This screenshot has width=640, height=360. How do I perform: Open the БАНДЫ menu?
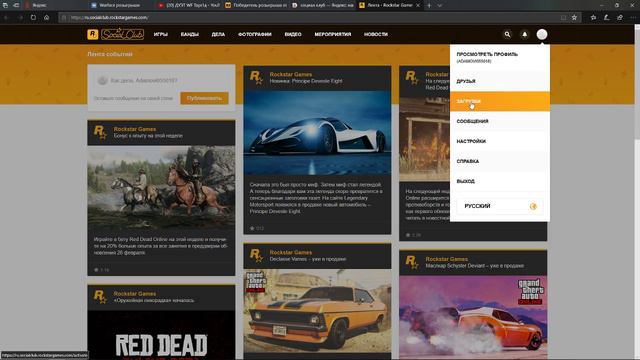[190, 34]
